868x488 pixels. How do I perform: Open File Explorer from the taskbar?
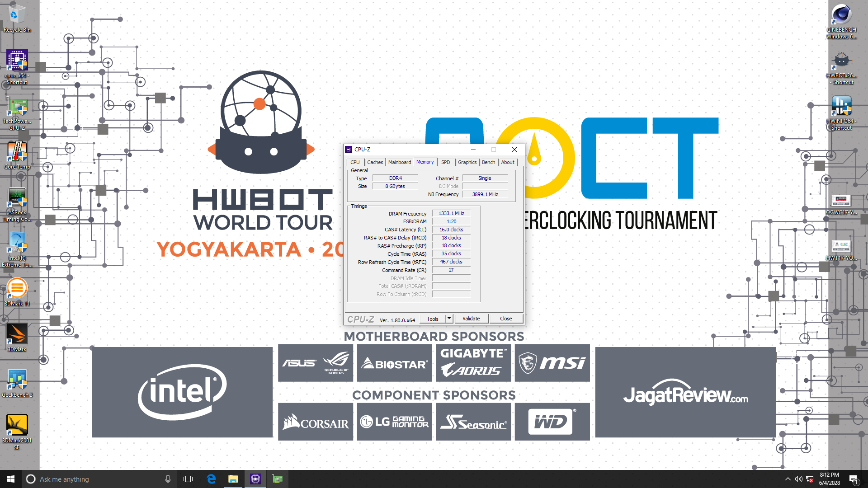coord(233,479)
